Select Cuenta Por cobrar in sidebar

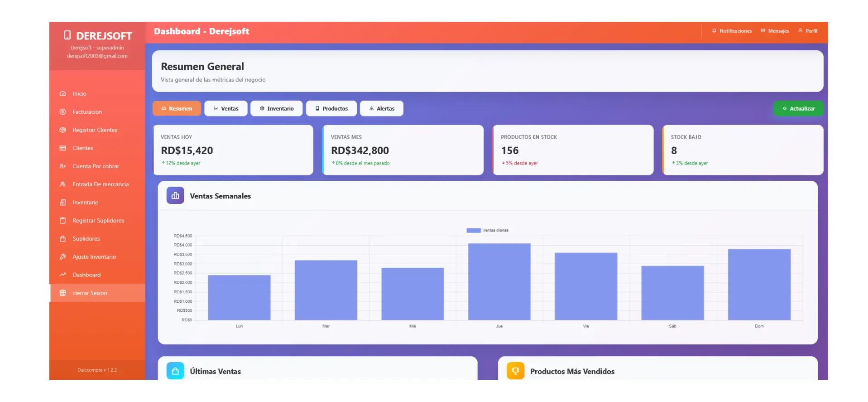point(96,166)
